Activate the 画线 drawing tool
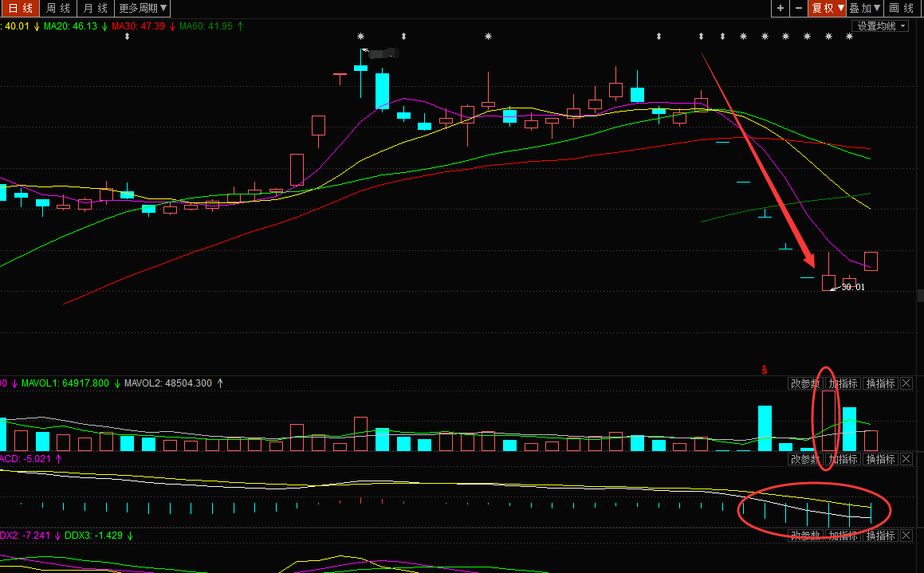The height and width of the screenshot is (573, 924). pos(902,8)
